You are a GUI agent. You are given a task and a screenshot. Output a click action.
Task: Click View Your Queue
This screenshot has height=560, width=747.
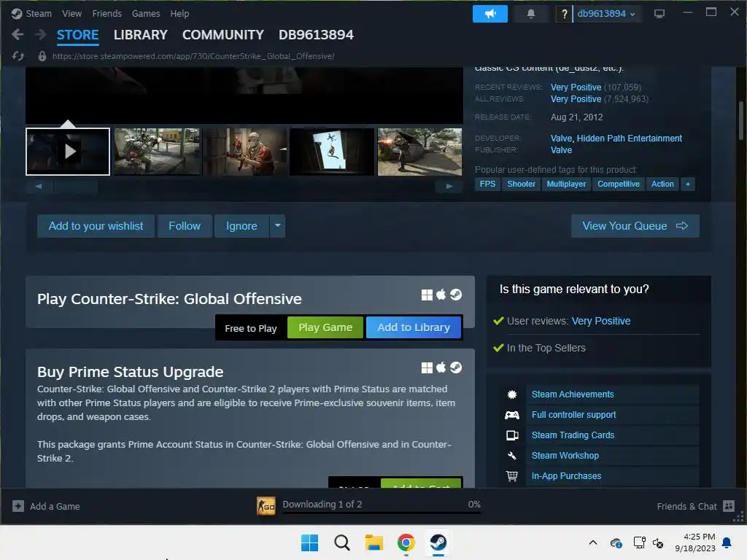tap(635, 226)
